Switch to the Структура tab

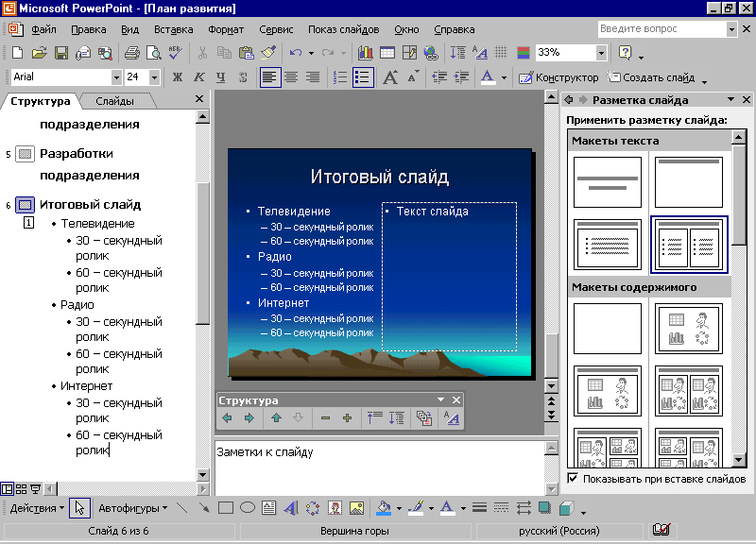click(41, 101)
